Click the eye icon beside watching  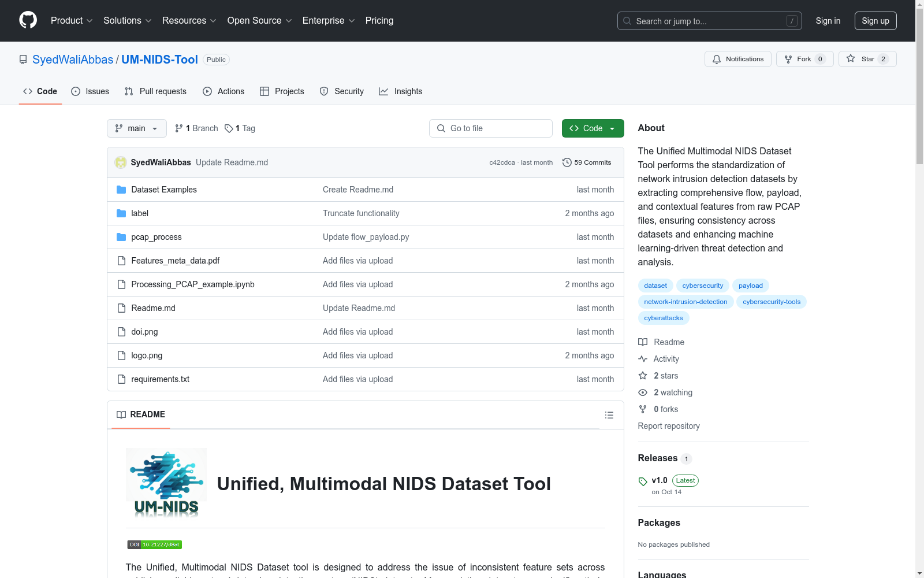pos(643,392)
